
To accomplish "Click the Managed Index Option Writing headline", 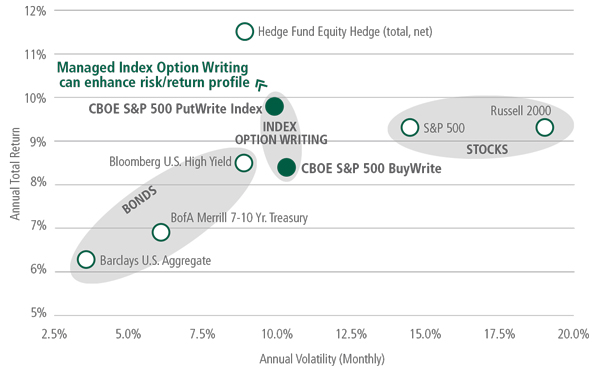I will tap(153, 75).
